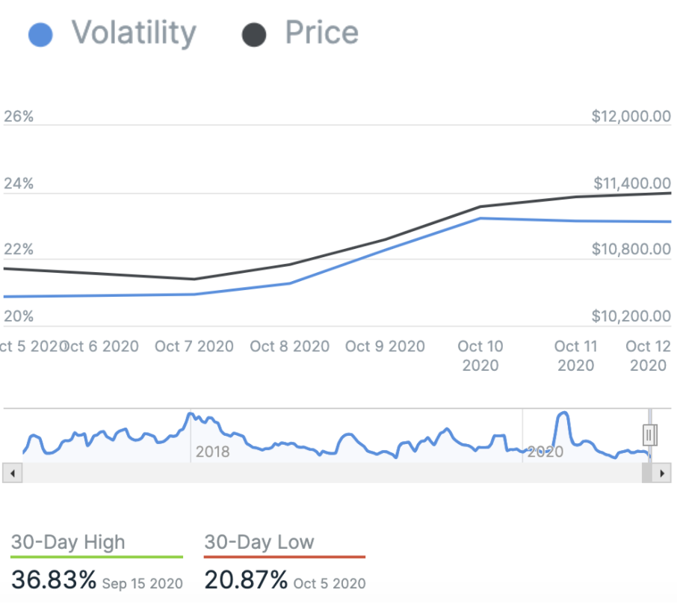Click the dark Price legend dot

(x=254, y=34)
